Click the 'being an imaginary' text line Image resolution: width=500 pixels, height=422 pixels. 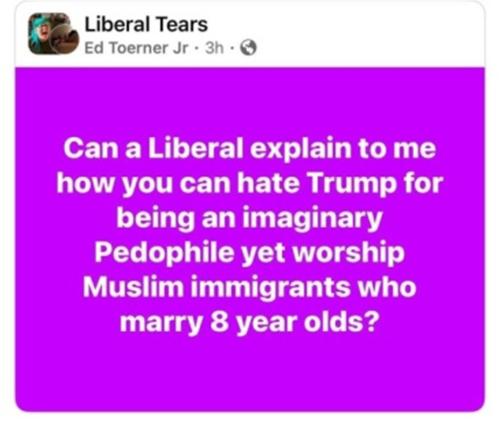tap(249, 218)
